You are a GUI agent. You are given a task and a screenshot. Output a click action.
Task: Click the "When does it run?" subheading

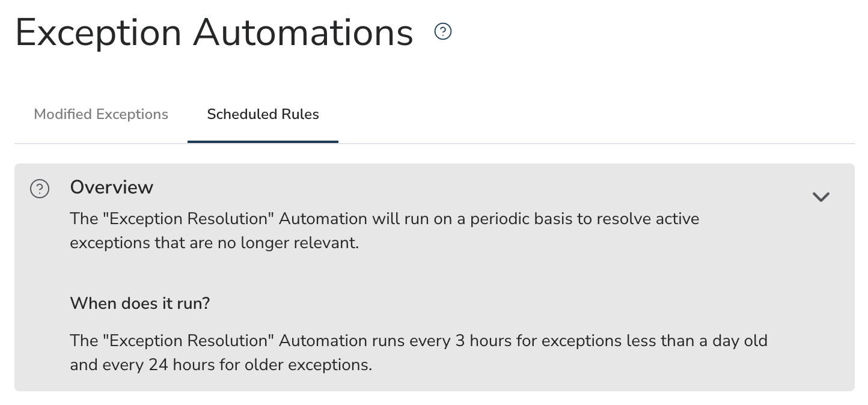click(x=140, y=303)
